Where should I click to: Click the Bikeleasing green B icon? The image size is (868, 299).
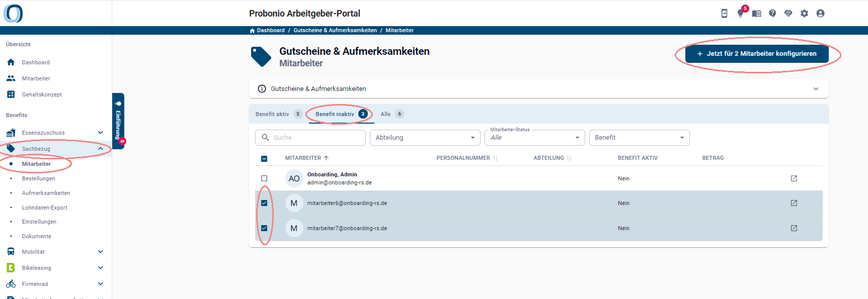[11, 268]
